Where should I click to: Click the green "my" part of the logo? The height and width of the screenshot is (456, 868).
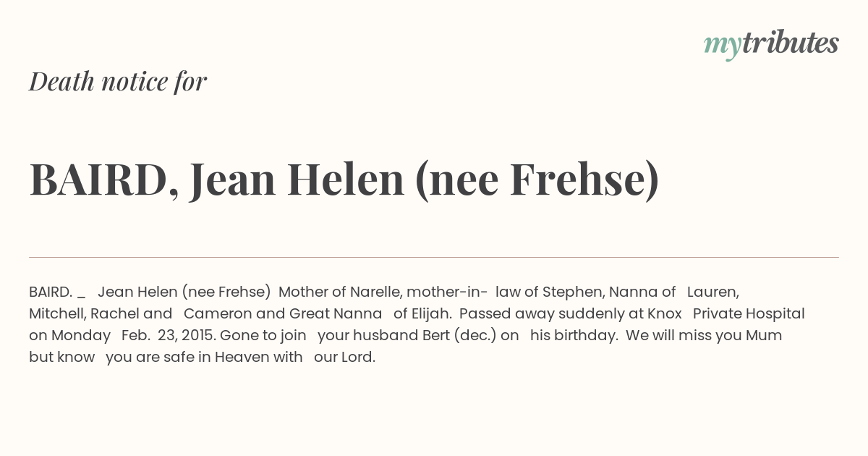click(x=722, y=46)
